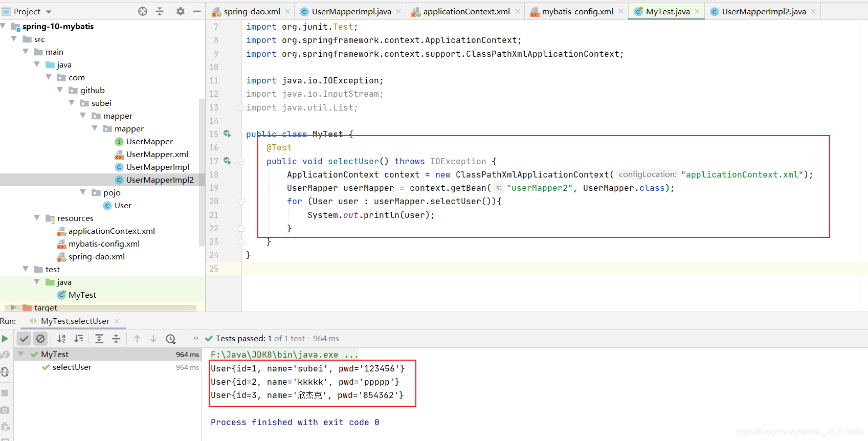Click the toggle auto-test icon

pyautogui.click(x=5, y=372)
